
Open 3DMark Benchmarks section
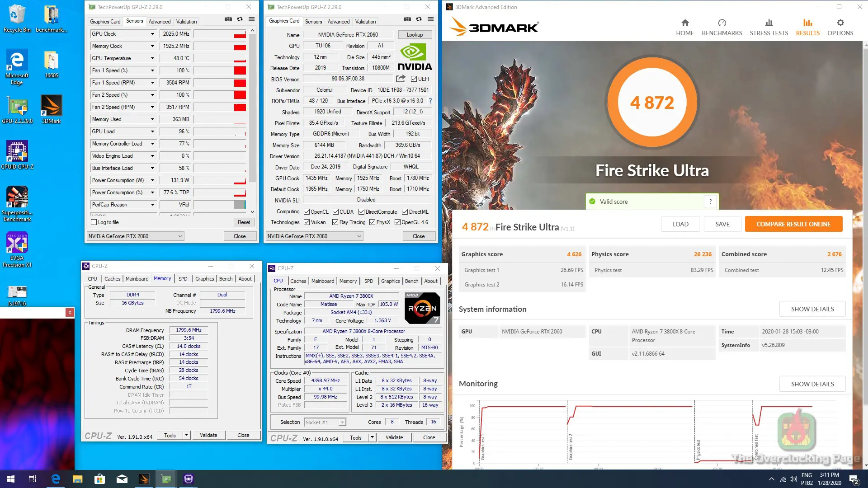(722, 28)
